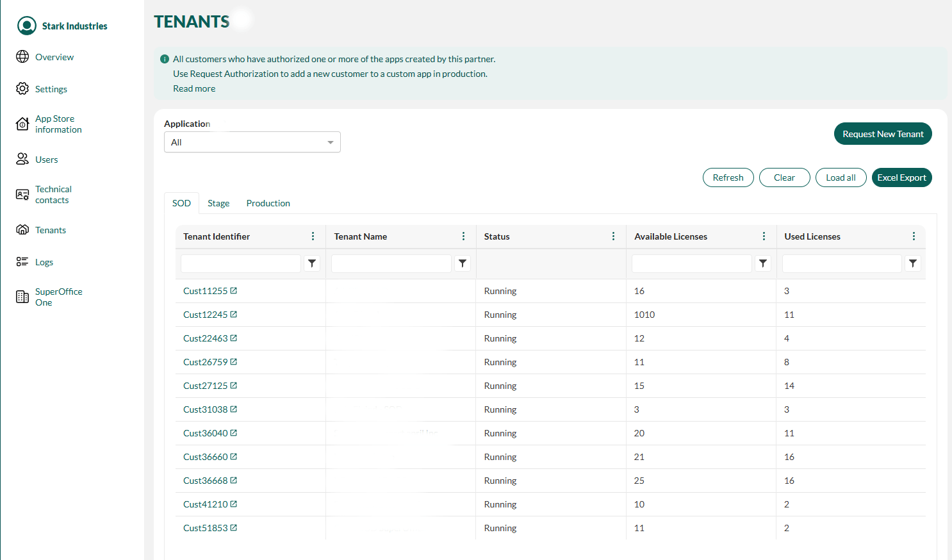The height and width of the screenshot is (560, 952).
Task: Open Settings in the sidebar
Action: click(51, 89)
